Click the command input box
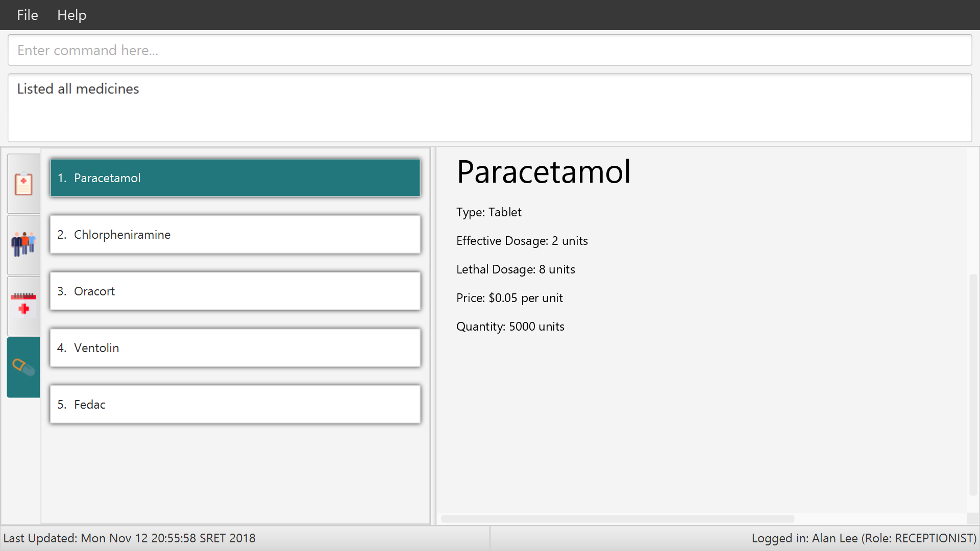The image size is (980, 551). [490, 50]
